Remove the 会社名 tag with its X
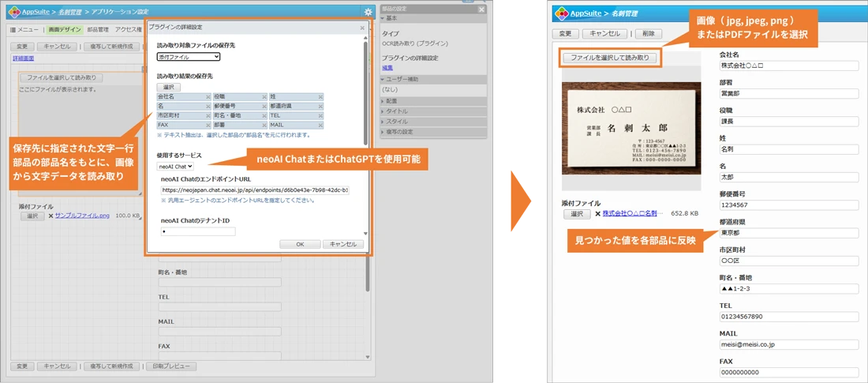This screenshot has width=868, height=383. [208, 97]
